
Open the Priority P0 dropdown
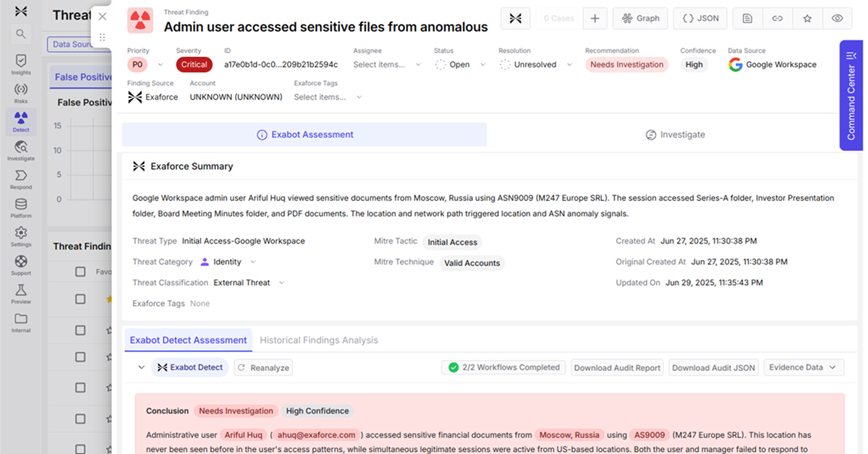point(145,64)
